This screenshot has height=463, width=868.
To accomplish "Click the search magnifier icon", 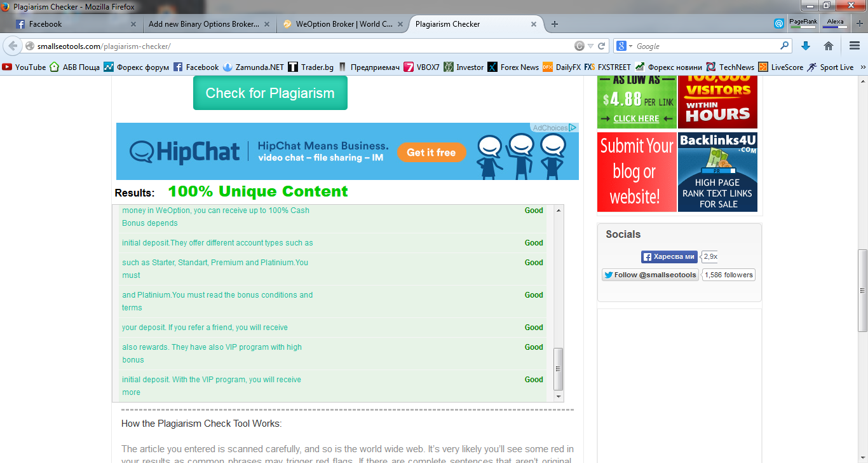I will tap(785, 46).
